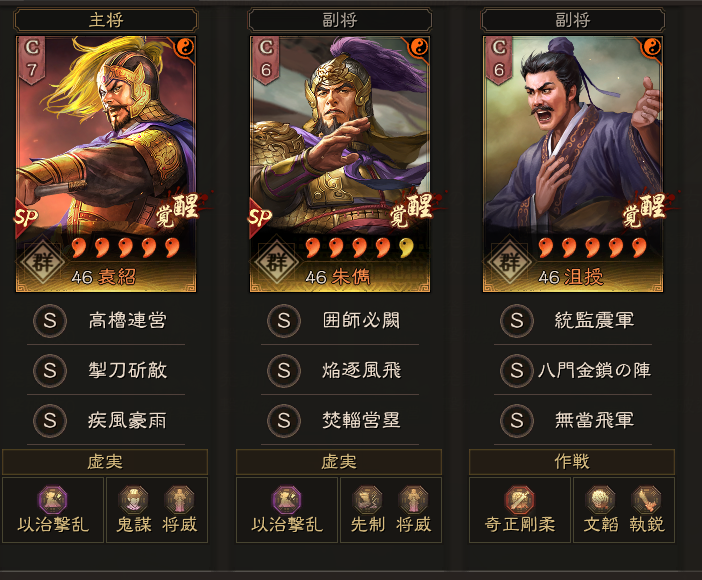Select the 虚実 header under 朱儁
This screenshot has width=702, height=580.
pos(339,462)
